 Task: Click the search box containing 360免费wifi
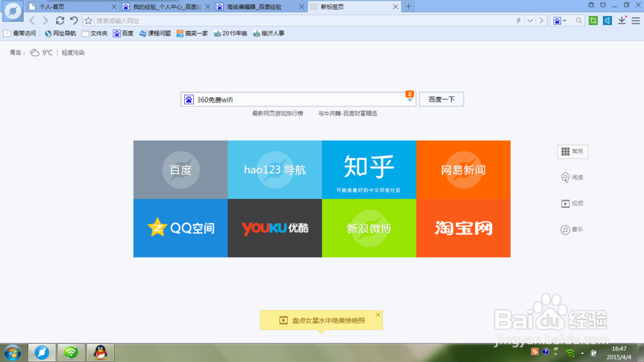pyautogui.click(x=298, y=99)
